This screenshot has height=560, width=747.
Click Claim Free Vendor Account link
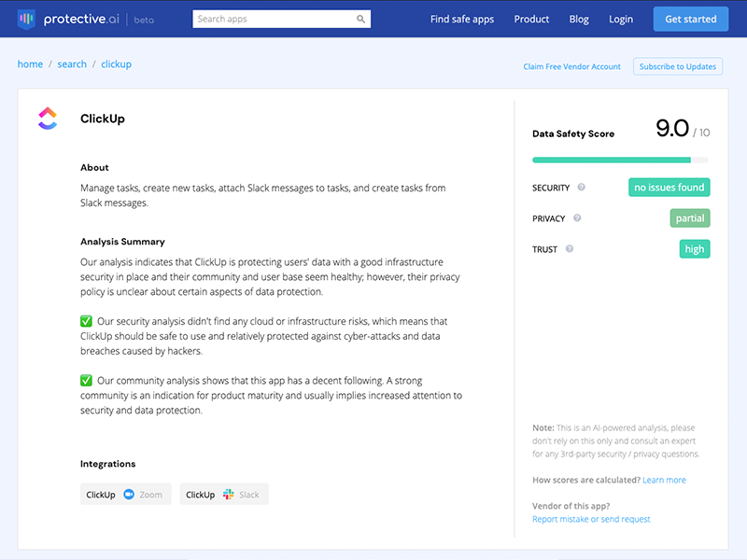coord(571,66)
